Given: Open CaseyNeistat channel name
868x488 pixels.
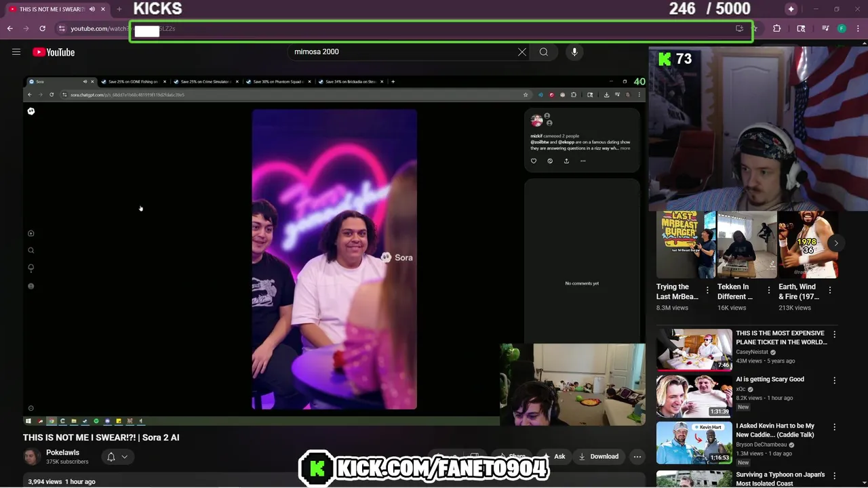Looking at the screenshot, I should pos(752,352).
